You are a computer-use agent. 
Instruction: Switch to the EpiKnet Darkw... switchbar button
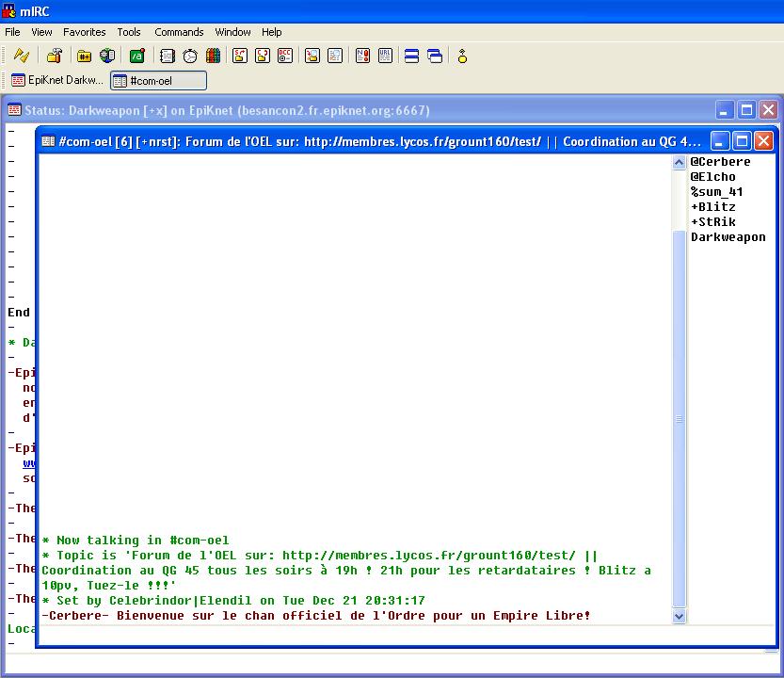pyautogui.click(x=57, y=80)
